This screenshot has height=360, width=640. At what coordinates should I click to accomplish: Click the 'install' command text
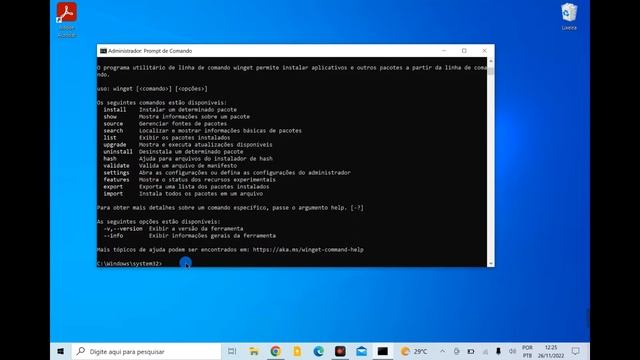click(115, 109)
